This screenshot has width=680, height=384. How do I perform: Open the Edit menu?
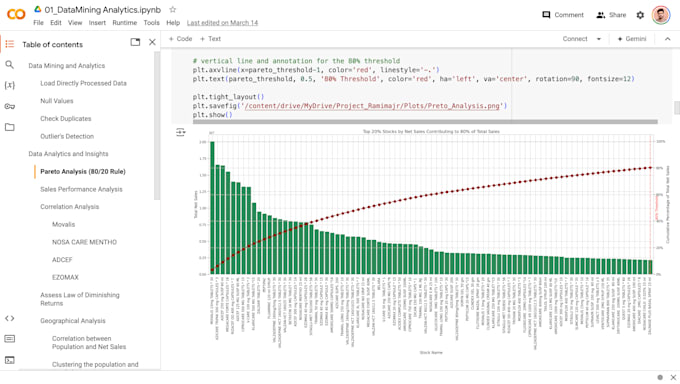[x=56, y=23]
